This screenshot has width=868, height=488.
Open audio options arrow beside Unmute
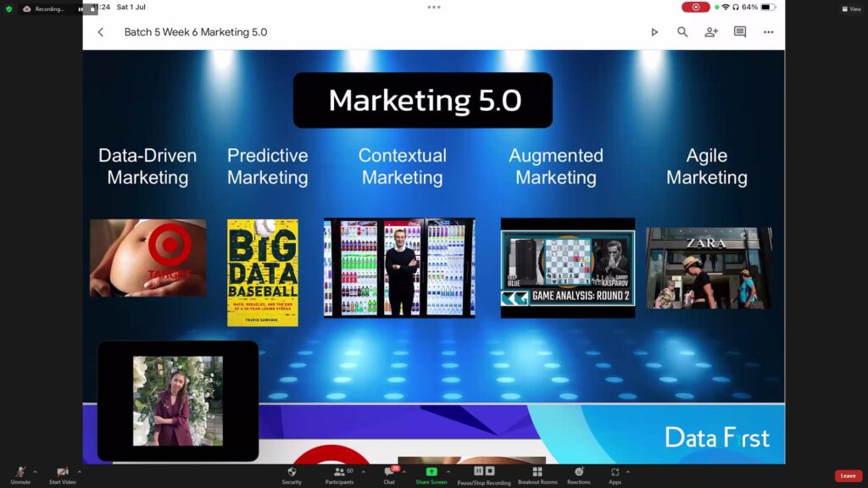point(35,472)
